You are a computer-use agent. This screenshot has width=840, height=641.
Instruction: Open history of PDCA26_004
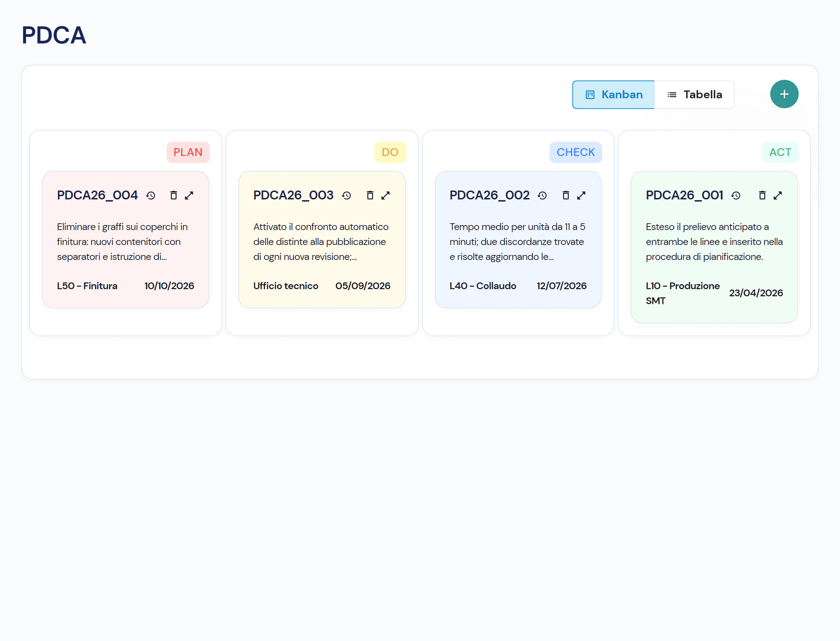tap(151, 196)
